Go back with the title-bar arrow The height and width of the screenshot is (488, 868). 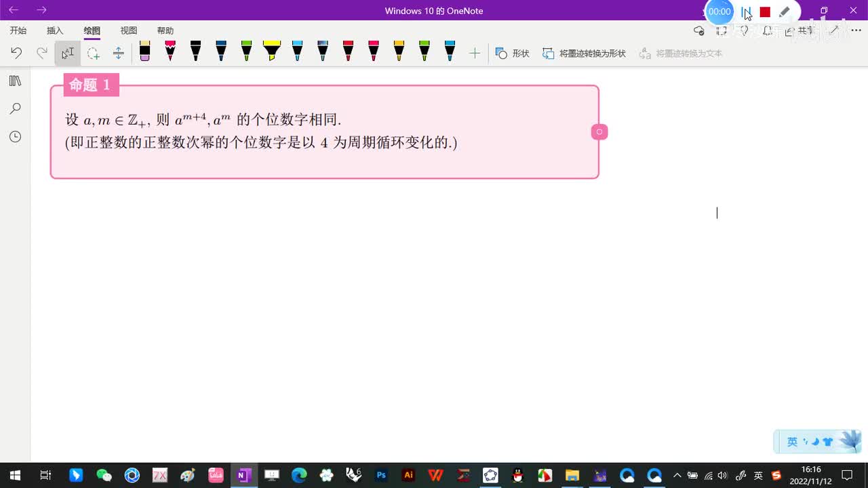[14, 10]
